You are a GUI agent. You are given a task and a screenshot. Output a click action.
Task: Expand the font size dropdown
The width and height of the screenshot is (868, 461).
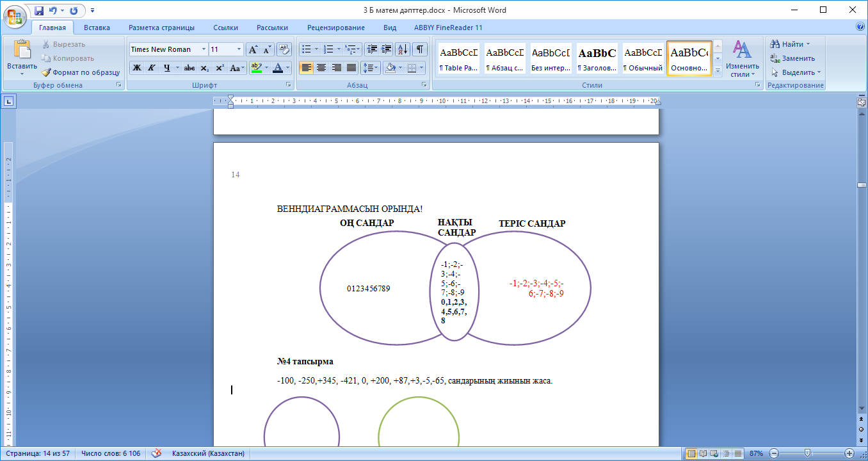239,49
